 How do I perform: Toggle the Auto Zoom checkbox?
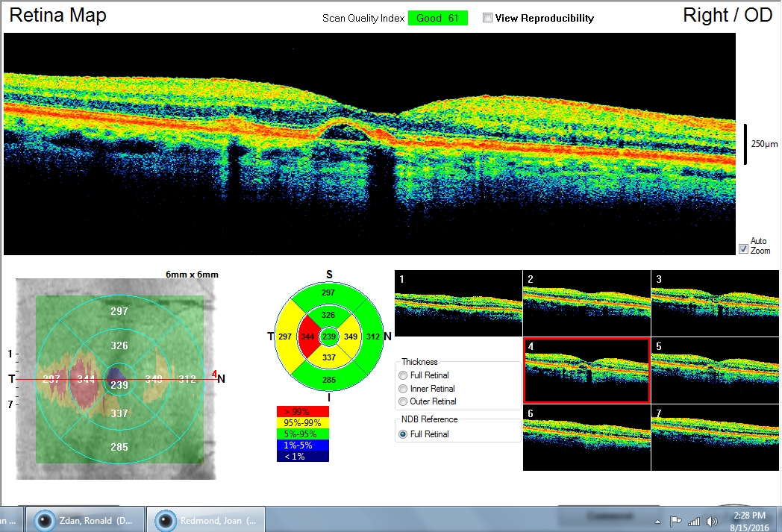coord(743,249)
